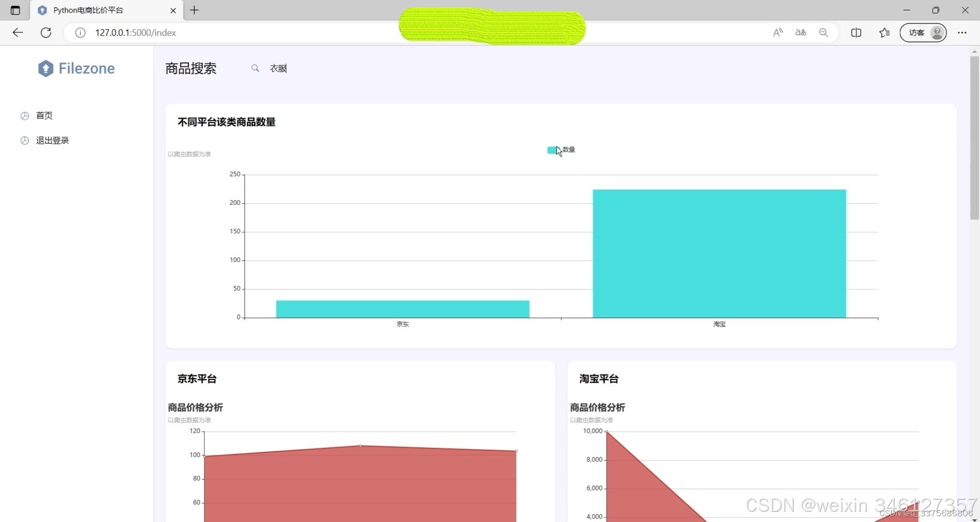Viewport: 980px width, 522px height.
Task: Activate the read aloud icon in browser toolbar
Action: (x=778, y=32)
